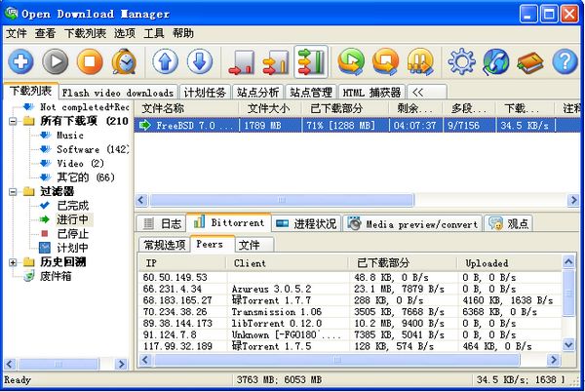Switch to HTML 捕获器 tab
The height and width of the screenshot is (392, 585).
(371, 92)
